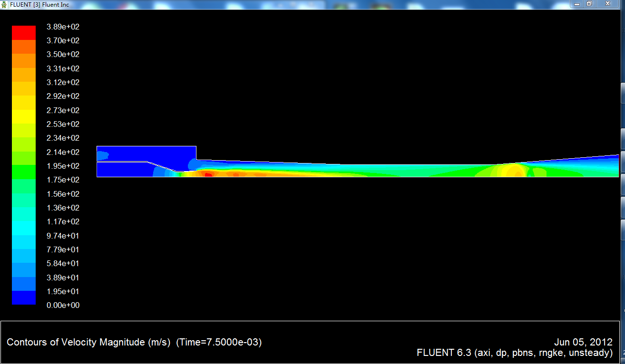Close the FLUENT [3] window

click(607, 4)
